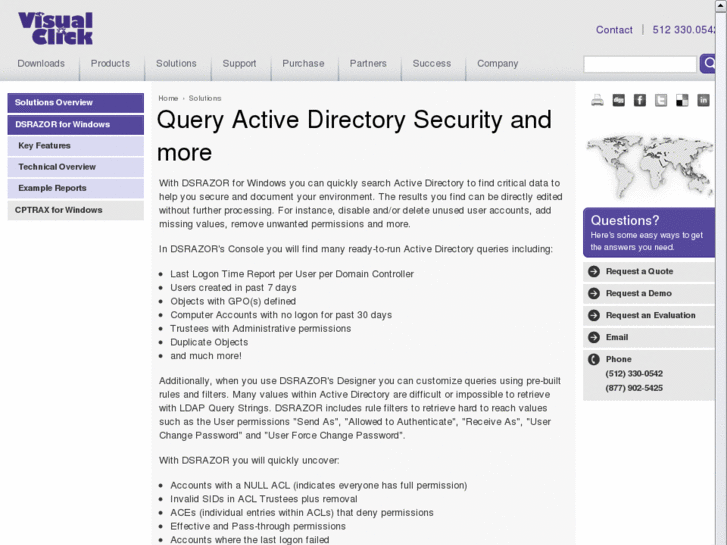Click the page title Query Active Directory Security
Image resolution: width=727 pixels, height=545 pixels.
[354, 136]
